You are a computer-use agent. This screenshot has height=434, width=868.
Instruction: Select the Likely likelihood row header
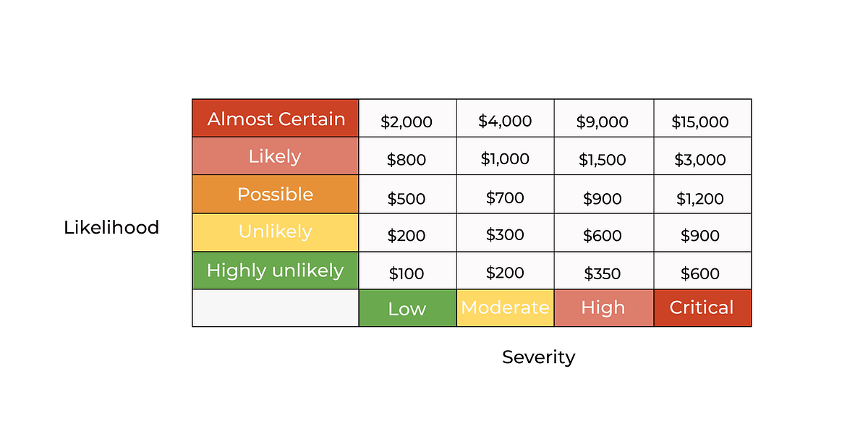click(276, 156)
